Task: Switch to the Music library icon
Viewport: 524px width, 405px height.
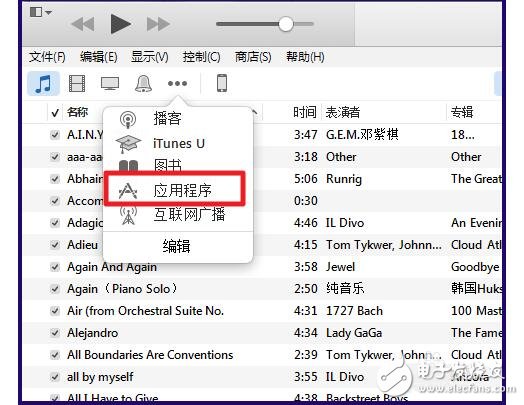Action: coord(43,84)
